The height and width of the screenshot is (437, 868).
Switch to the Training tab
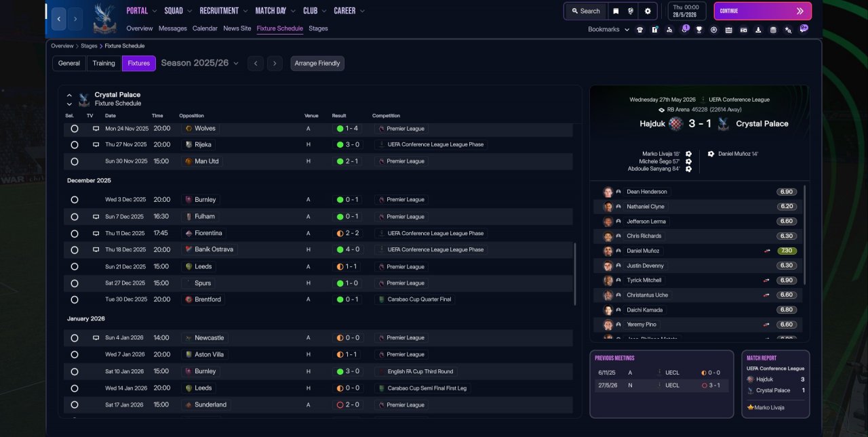pos(104,63)
